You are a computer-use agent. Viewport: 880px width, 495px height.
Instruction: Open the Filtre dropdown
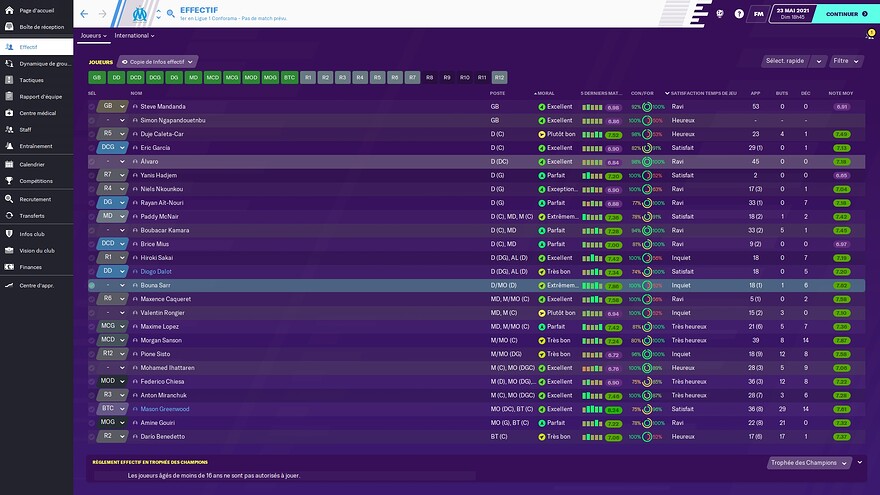tap(846, 61)
